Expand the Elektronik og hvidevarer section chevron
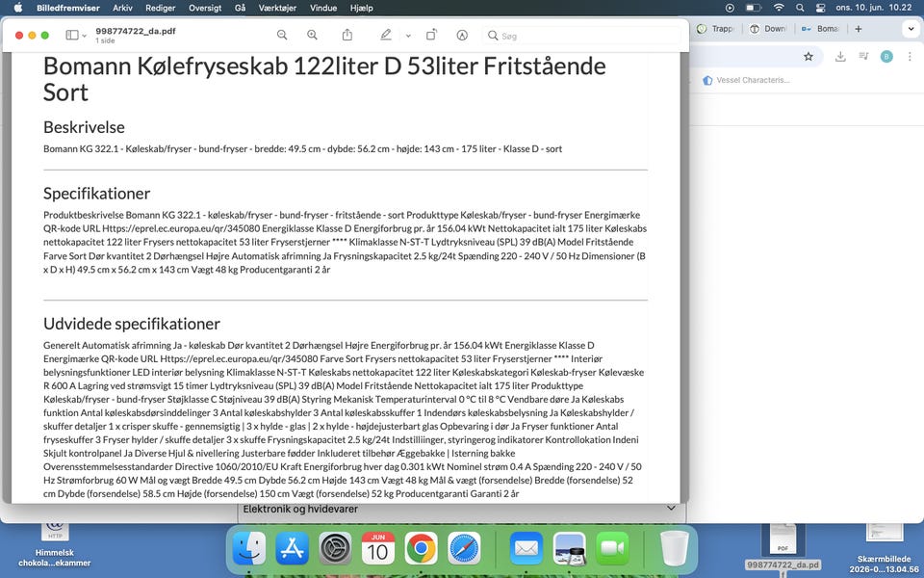Viewport: 924px width, 578px height. (x=671, y=508)
